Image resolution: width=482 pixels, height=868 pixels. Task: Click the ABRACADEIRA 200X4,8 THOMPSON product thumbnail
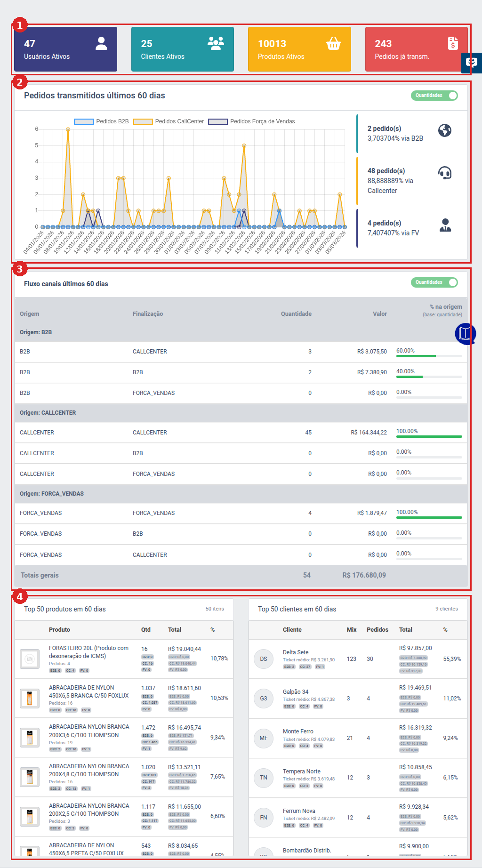(x=30, y=777)
